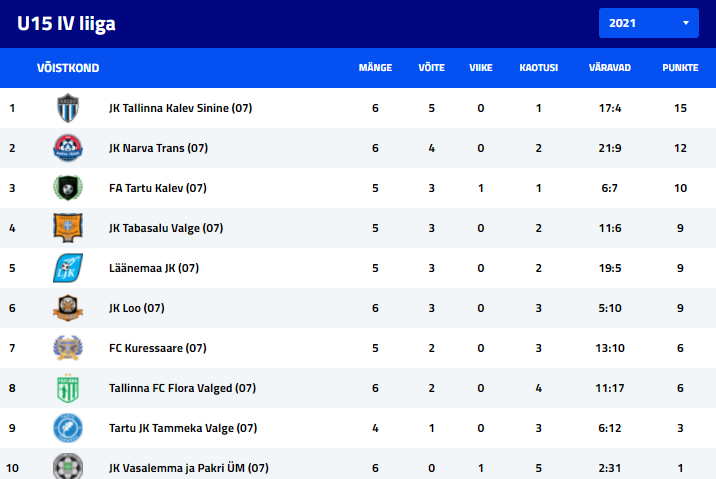
Task: Click the JK Loo team crest
Action: coord(68,308)
